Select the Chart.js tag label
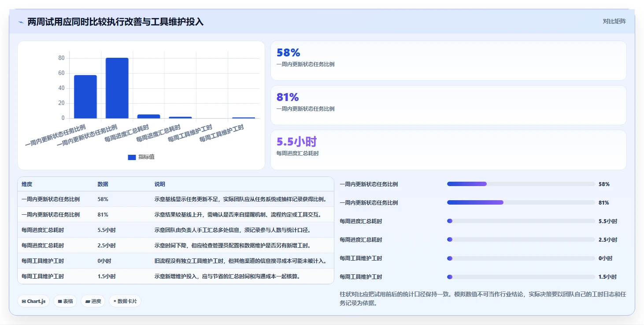The width and height of the screenshot is (644, 325). pyautogui.click(x=37, y=302)
